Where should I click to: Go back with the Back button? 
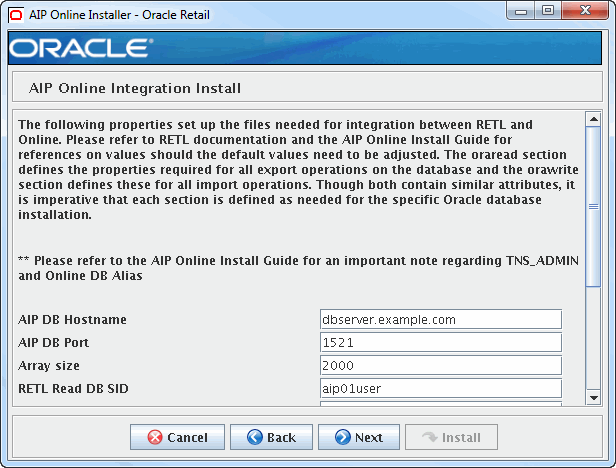pos(271,437)
